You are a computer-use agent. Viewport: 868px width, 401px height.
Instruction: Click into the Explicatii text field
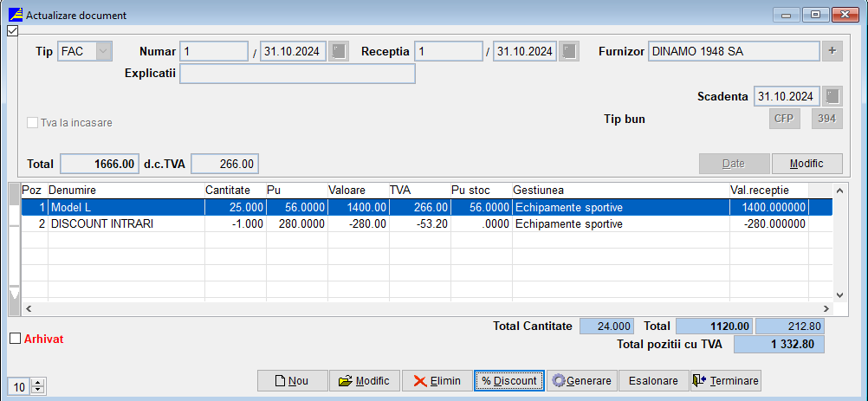(297, 74)
